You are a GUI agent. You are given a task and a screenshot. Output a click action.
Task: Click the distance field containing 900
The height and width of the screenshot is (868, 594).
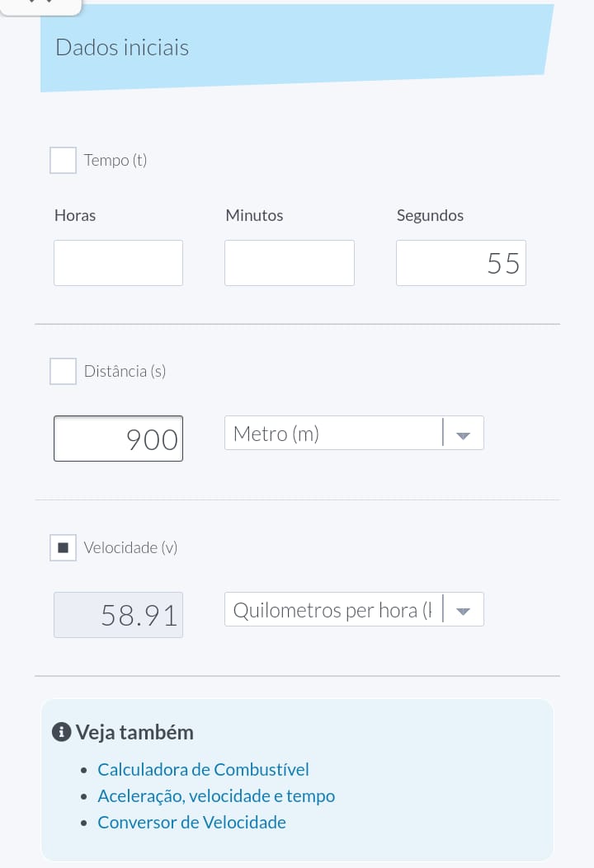(x=118, y=439)
